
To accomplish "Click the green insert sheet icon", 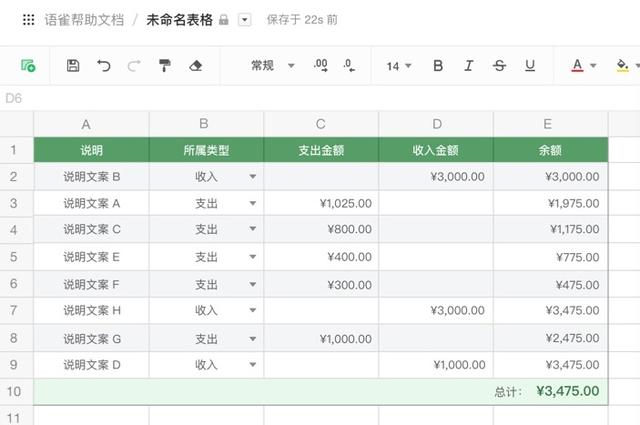I will [x=29, y=66].
